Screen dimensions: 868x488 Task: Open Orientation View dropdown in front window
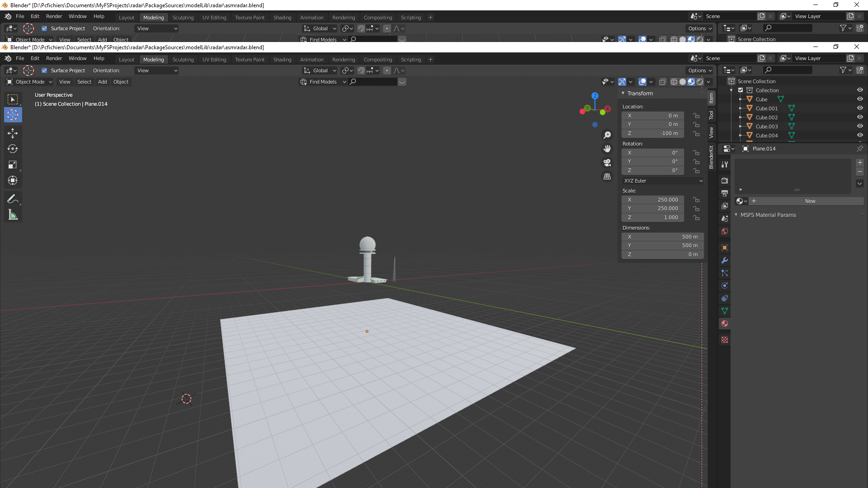156,70
